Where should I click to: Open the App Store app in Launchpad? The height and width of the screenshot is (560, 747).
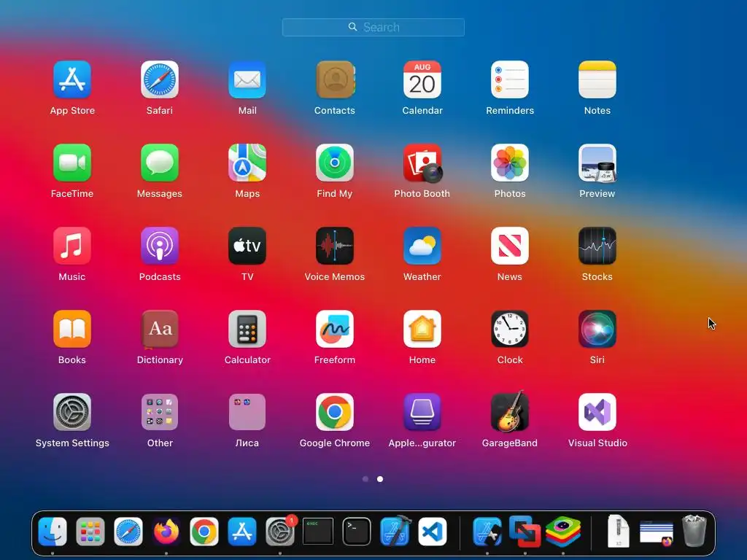(x=72, y=79)
